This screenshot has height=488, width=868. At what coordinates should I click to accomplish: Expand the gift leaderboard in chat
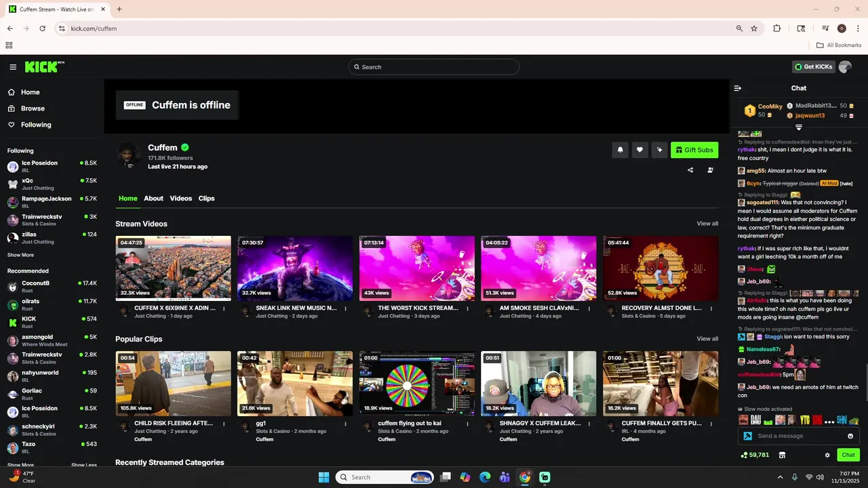pos(799,127)
